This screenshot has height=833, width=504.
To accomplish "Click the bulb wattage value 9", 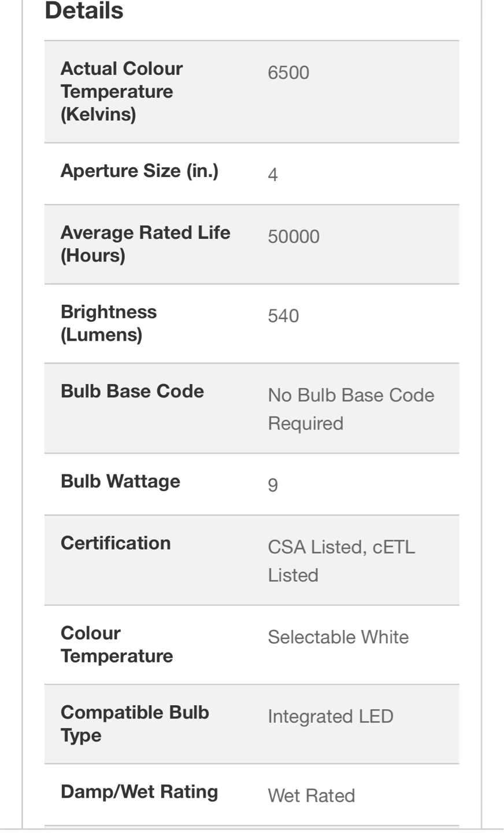I will click(273, 485).
